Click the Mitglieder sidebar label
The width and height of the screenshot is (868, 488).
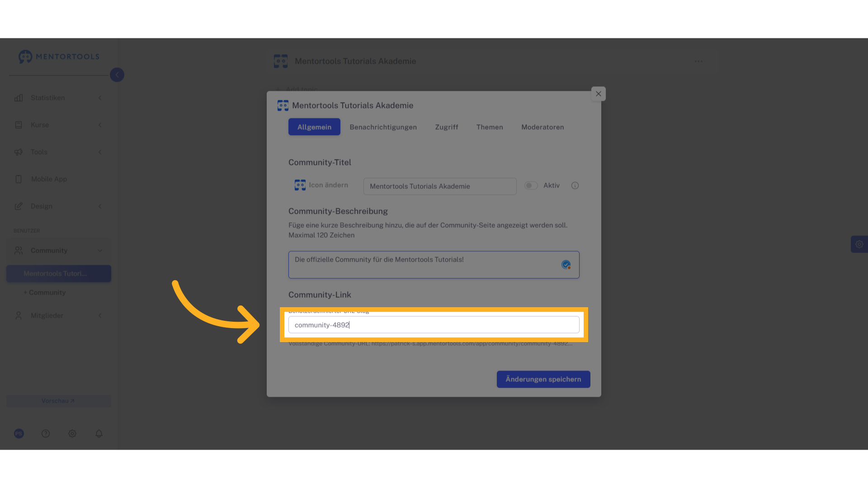[47, 315]
